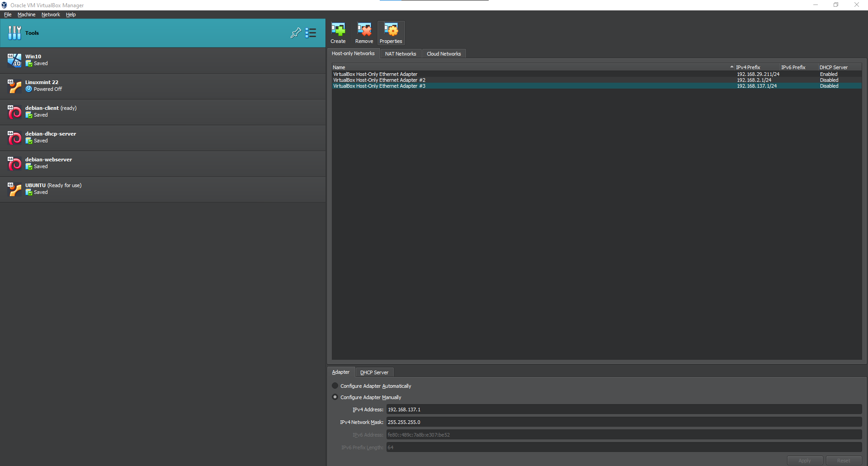Click the pin icon in Tools
Screen dimensions: 868x466
pyautogui.click(x=296, y=33)
